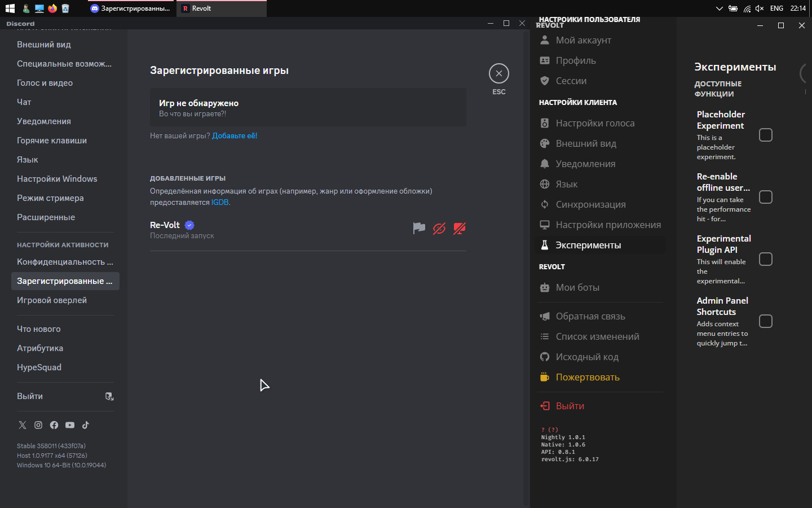Viewport: 812px width, 508px height.
Task: Log out of Revolt via red "Выйти"
Action: pyautogui.click(x=601, y=406)
